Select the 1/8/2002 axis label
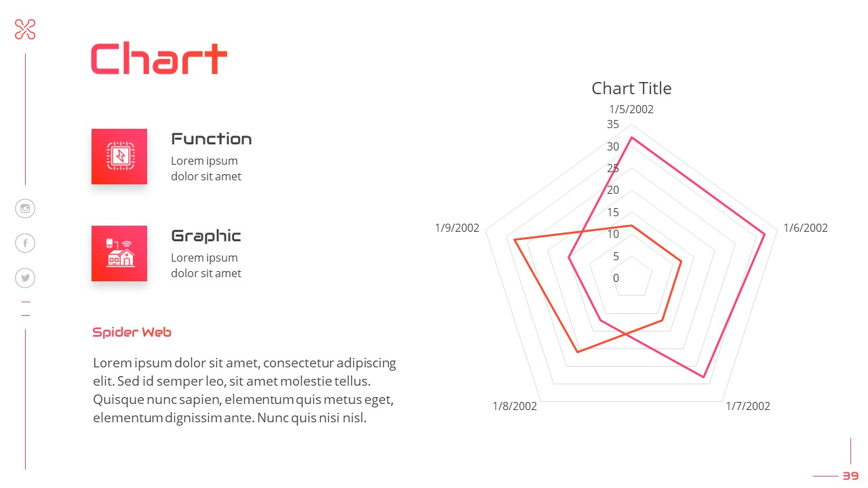868x488 pixels. click(x=515, y=406)
